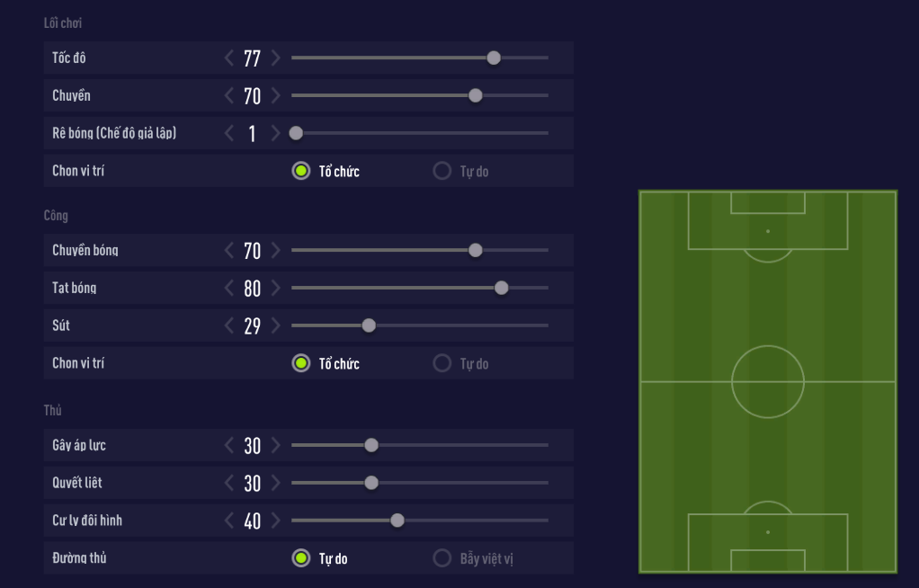This screenshot has width=919, height=588.
Task: Decrease Tạt bóng value with left arrow
Action: point(230,289)
